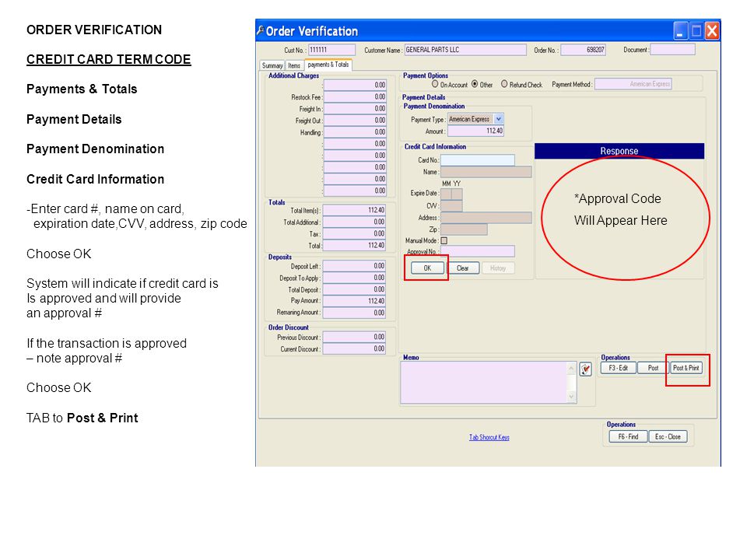747x560 pixels.
Task: Click the Order No. field
Action: pyautogui.click(x=583, y=50)
